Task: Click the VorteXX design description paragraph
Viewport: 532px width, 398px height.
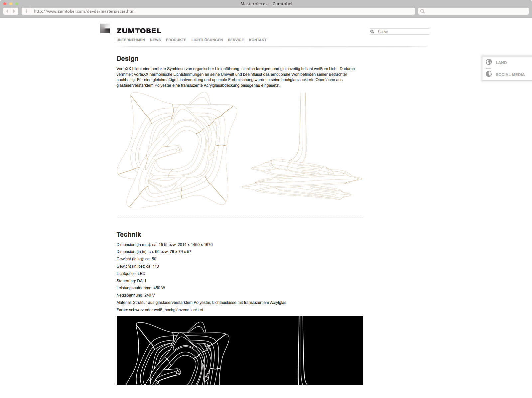Action: tap(236, 77)
